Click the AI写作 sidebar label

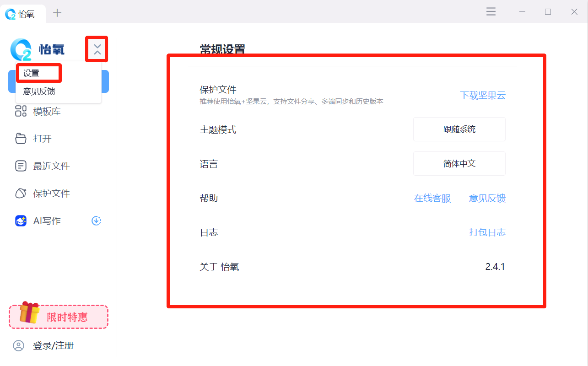[x=47, y=221]
